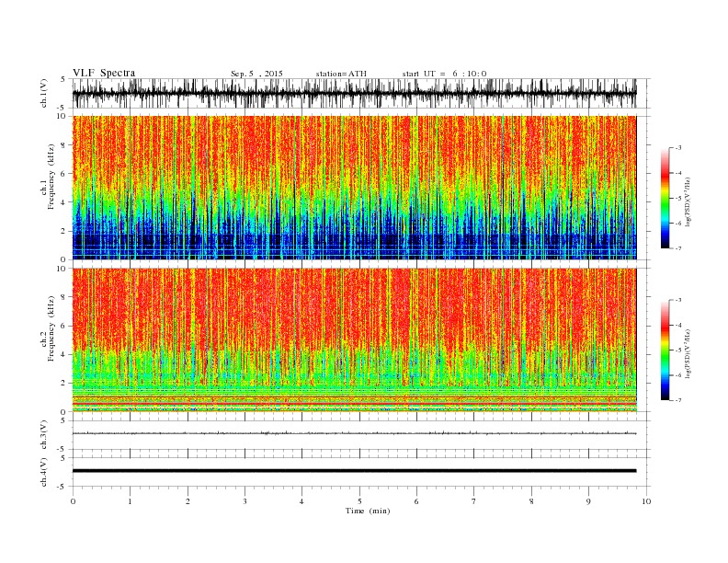728x563 pixels.
Task: Click the "8" tick on the time axis
Action: pos(531,501)
